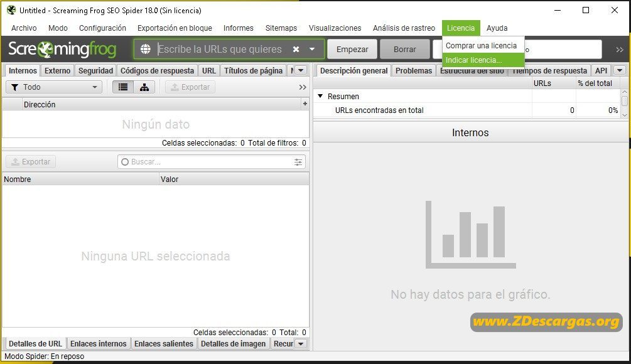
Task: Click the Borrar button
Action: click(x=404, y=49)
